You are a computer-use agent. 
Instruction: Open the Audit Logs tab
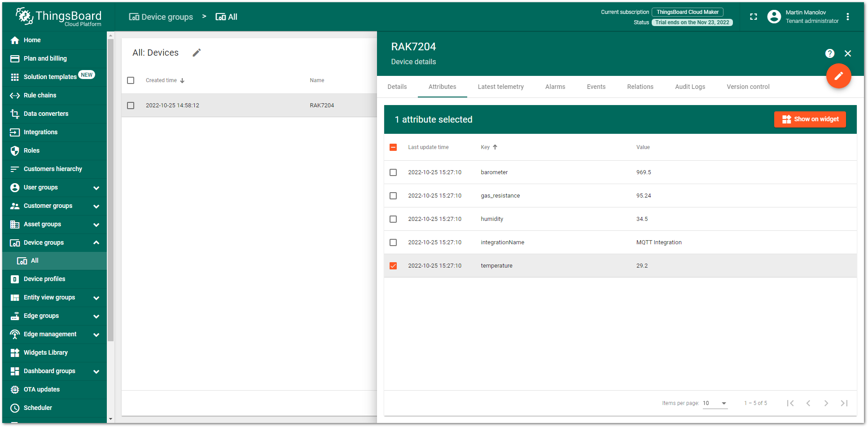coord(690,87)
